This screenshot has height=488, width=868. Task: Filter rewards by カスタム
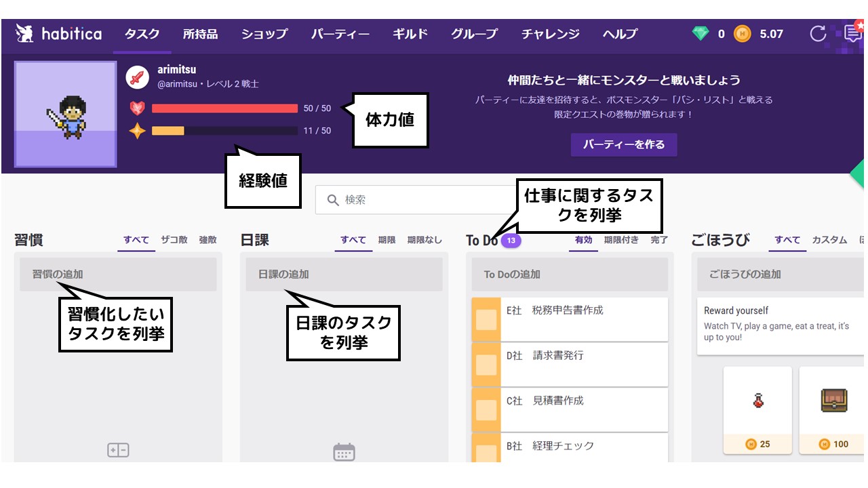[830, 240]
